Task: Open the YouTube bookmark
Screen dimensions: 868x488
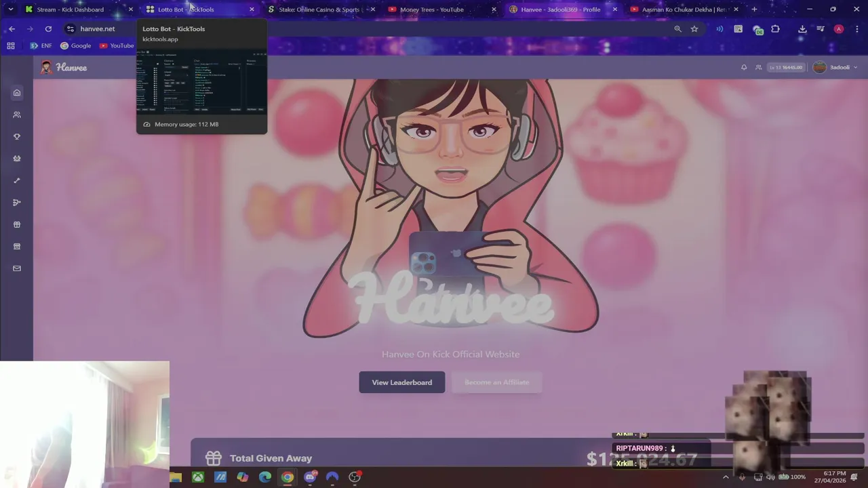Action: 117,45
